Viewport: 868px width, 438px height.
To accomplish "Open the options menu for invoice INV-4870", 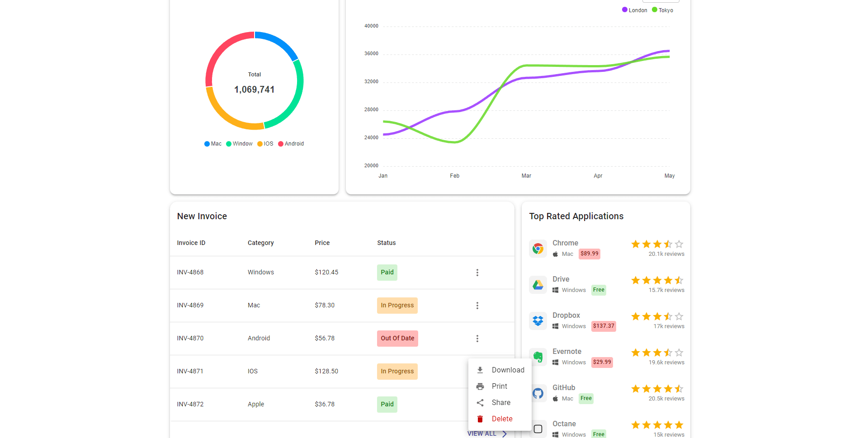I will 477,339.
